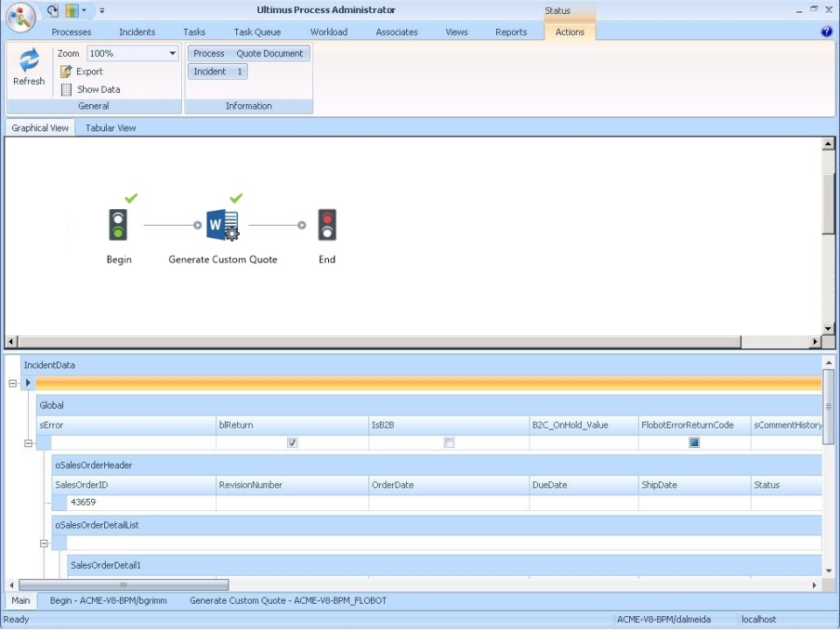
Task: Open the Task Queue ribbon tab
Action: (x=256, y=31)
